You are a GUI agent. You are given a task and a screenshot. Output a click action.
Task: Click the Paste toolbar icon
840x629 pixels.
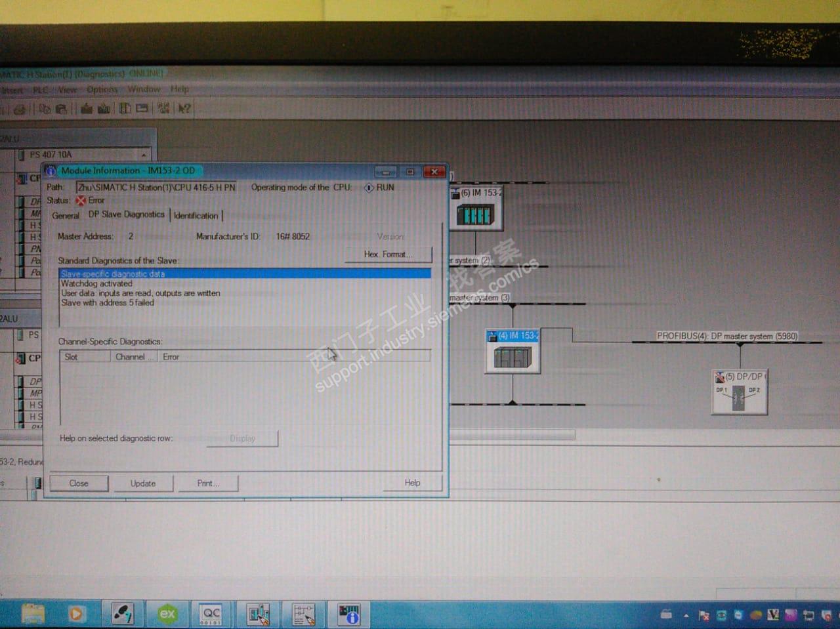(x=62, y=109)
